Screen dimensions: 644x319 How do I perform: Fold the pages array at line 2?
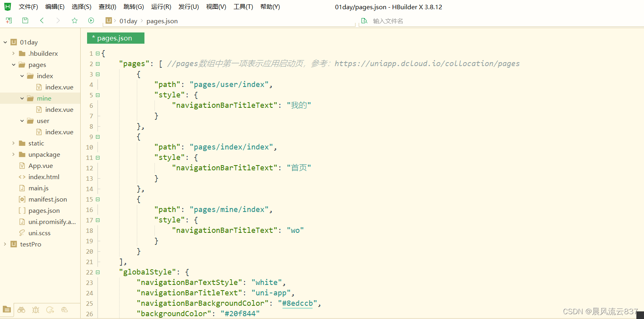(x=98, y=64)
